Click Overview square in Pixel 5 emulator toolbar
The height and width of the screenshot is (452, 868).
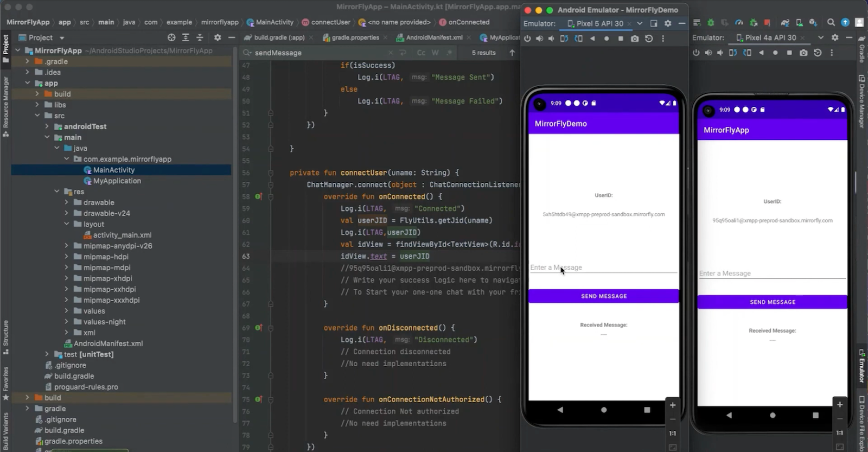621,39
